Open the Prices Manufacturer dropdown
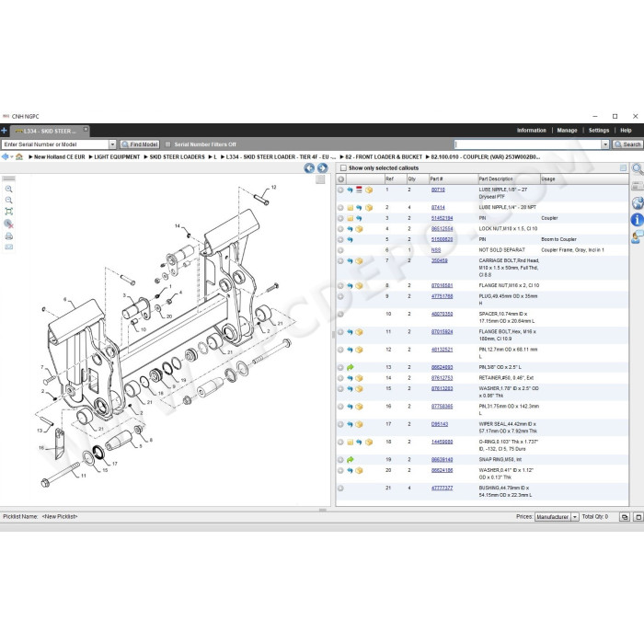Screen dimensions: 644x644 click(x=575, y=517)
